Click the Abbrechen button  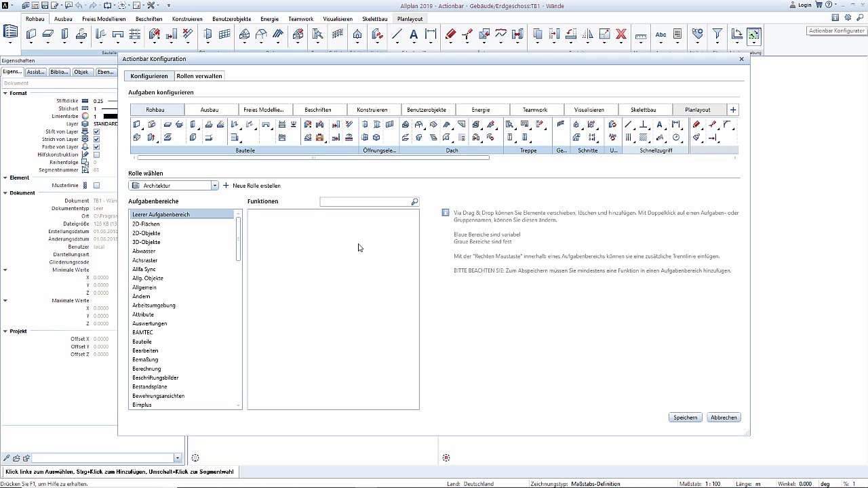point(724,418)
